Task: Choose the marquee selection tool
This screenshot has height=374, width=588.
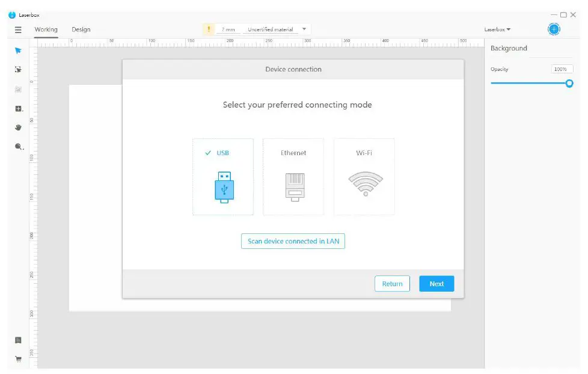Action: pos(18,69)
